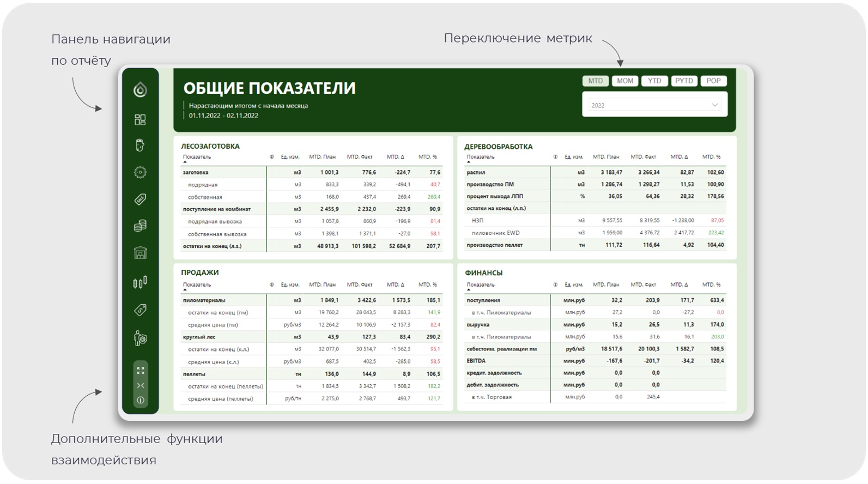Click MTD. Факт header in Продажи table
Viewport: 868px width, 484px height.
pos(360,285)
